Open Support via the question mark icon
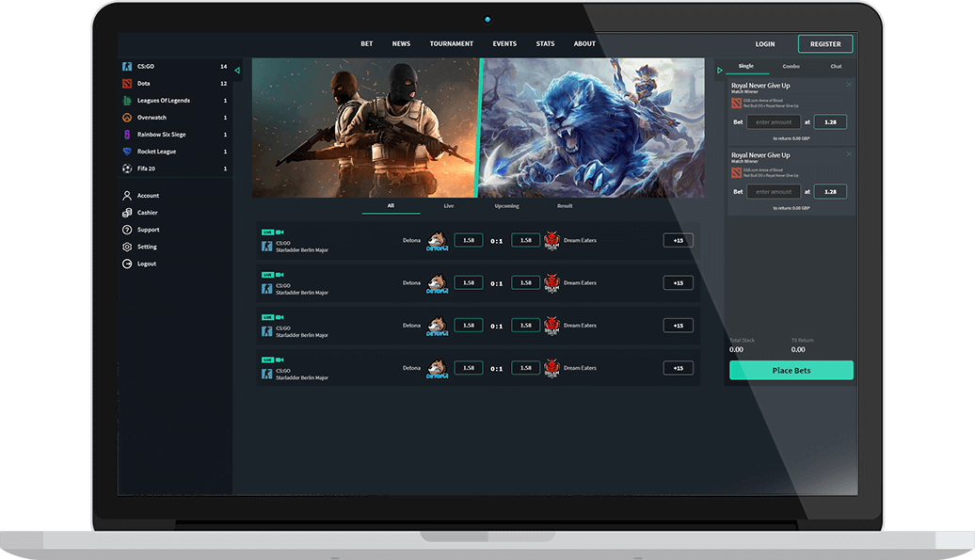 pos(127,230)
